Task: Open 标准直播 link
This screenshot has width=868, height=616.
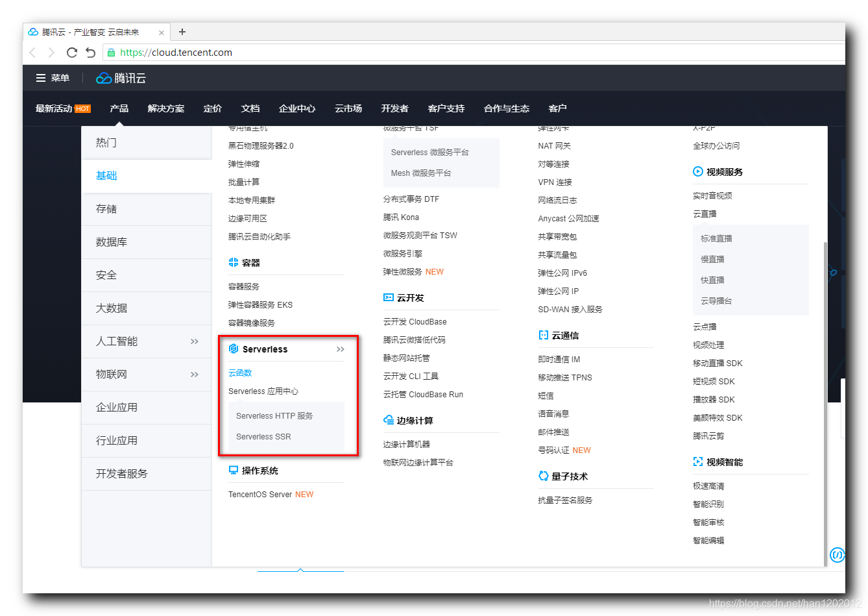Action: pyautogui.click(x=716, y=238)
